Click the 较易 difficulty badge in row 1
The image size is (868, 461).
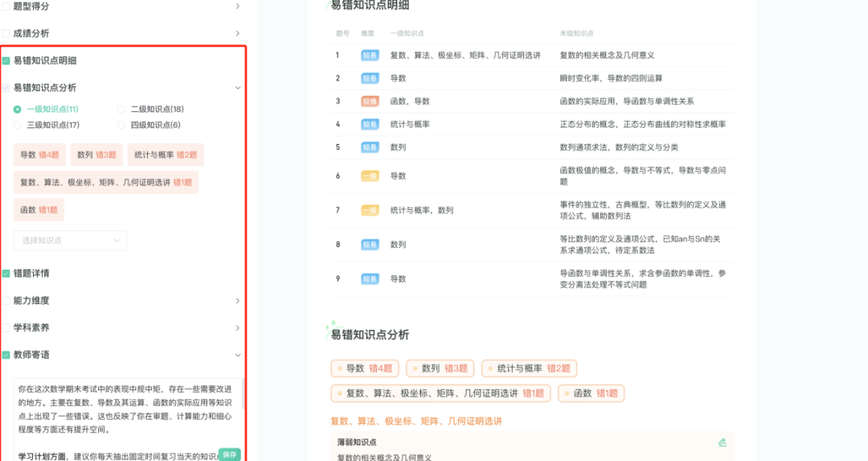370,56
